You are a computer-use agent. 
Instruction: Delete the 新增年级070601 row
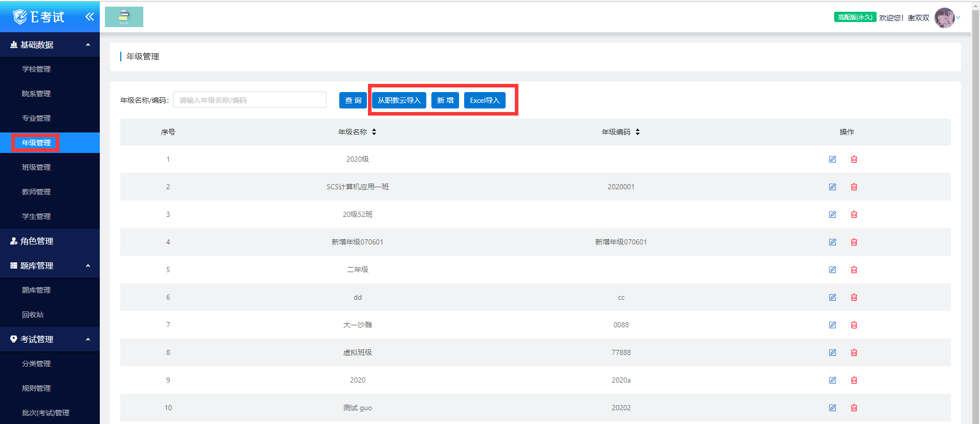[x=854, y=242]
